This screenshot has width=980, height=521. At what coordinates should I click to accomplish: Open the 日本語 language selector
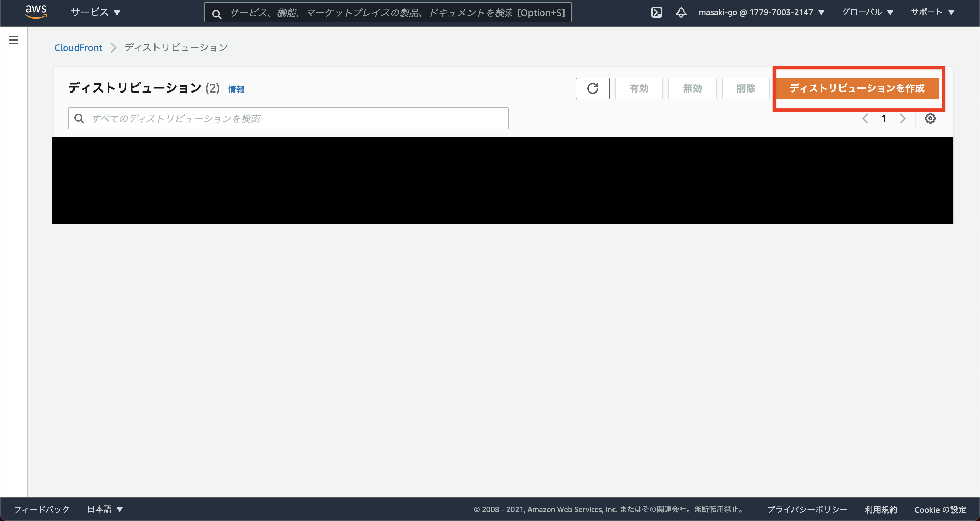coord(105,509)
